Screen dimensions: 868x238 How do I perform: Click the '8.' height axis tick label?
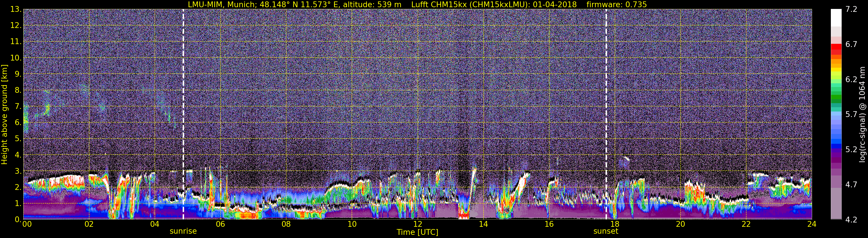point(18,90)
